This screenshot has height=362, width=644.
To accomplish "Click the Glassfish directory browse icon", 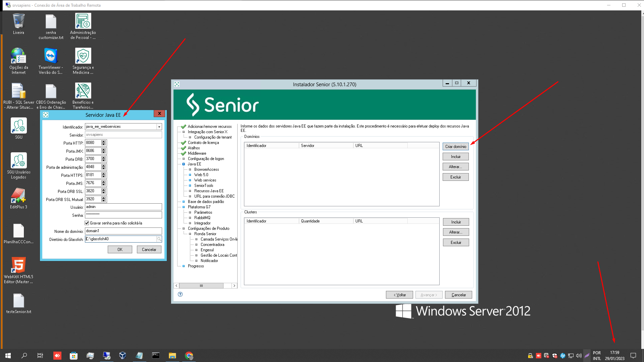I will (159, 239).
